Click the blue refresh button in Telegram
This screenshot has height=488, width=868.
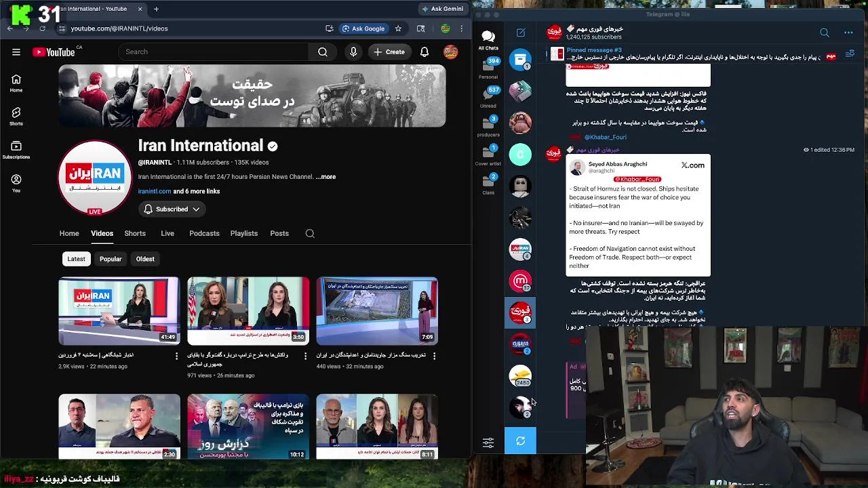click(x=520, y=441)
